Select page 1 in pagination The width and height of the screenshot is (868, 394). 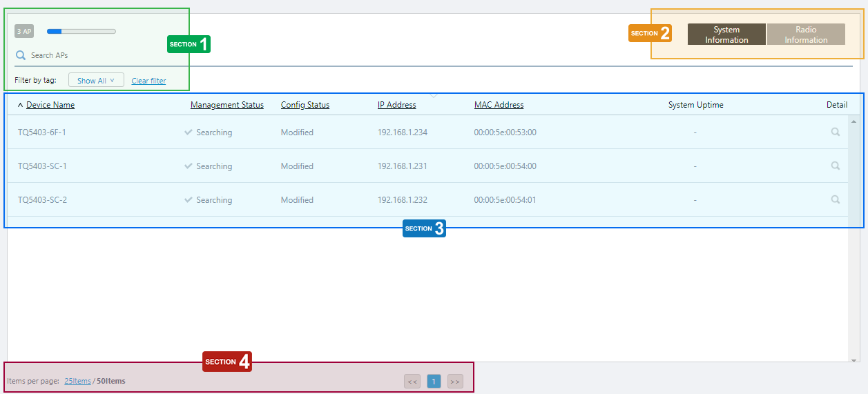(434, 381)
